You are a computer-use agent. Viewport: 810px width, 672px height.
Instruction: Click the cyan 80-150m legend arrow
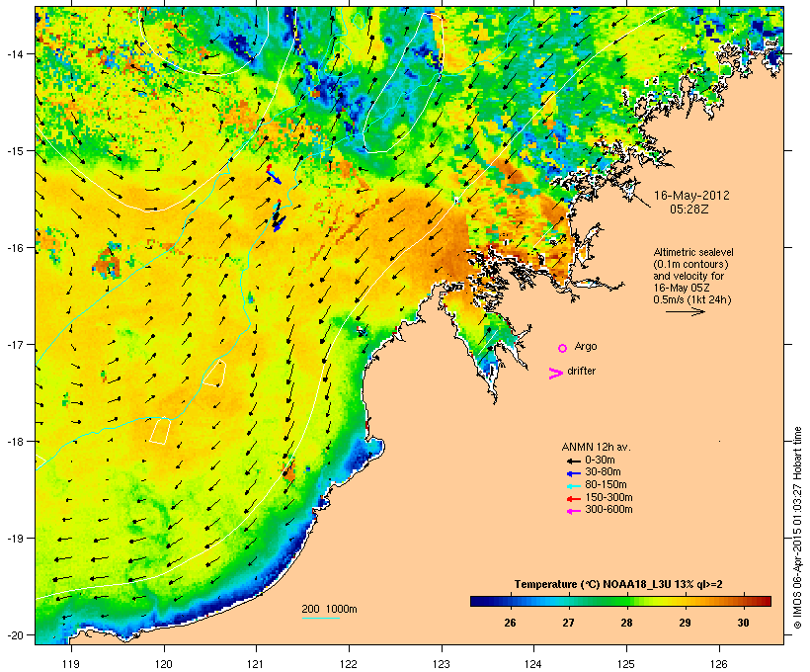[x=574, y=486]
